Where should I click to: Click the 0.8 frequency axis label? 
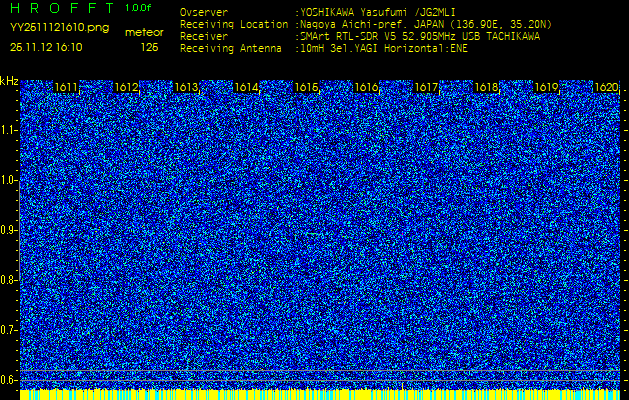point(6,280)
